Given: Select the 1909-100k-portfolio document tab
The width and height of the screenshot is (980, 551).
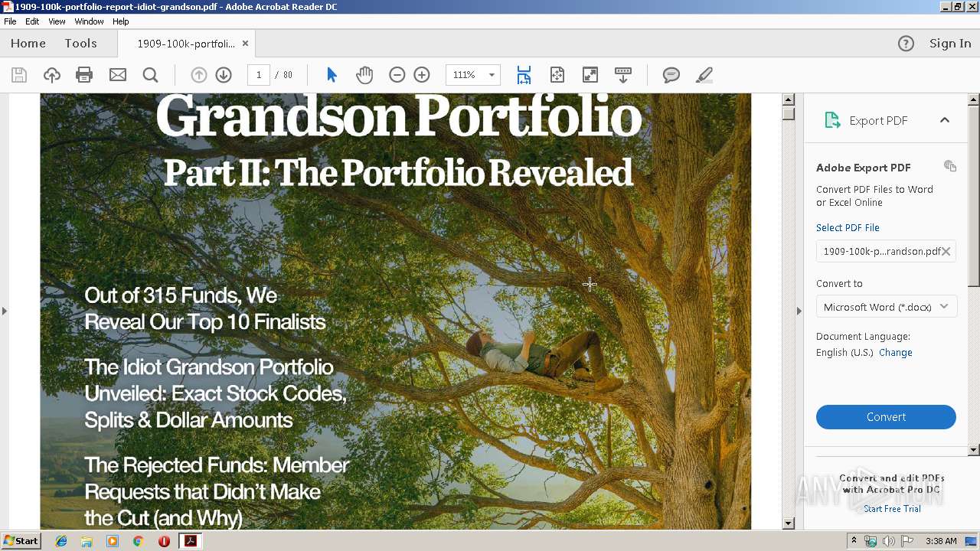Looking at the screenshot, I should [186, 44].
